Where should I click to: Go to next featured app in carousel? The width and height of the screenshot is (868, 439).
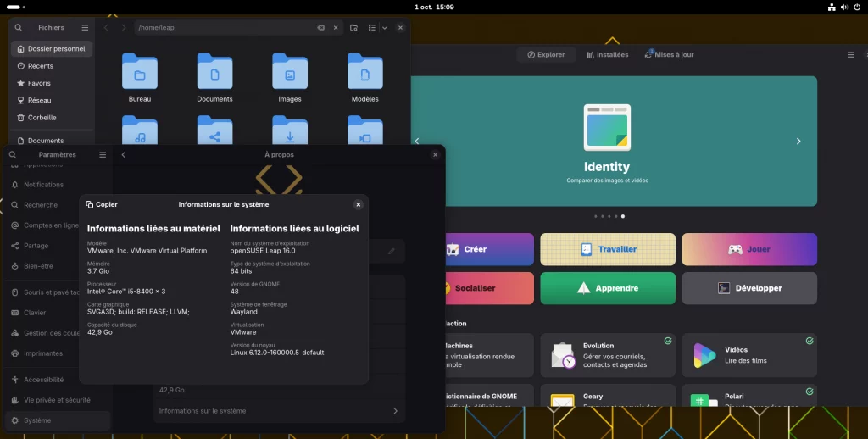798,142
